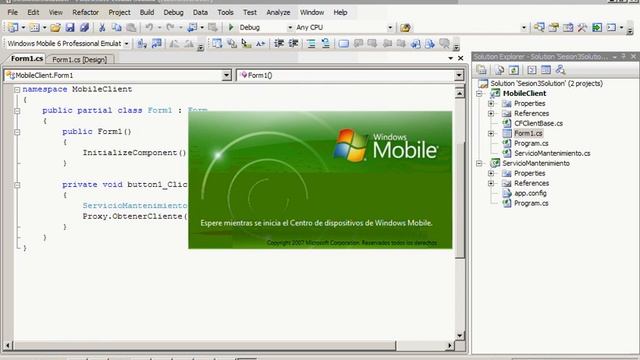
Task: Click the Toggle Bookmark icon
Action: pos(344,43)
